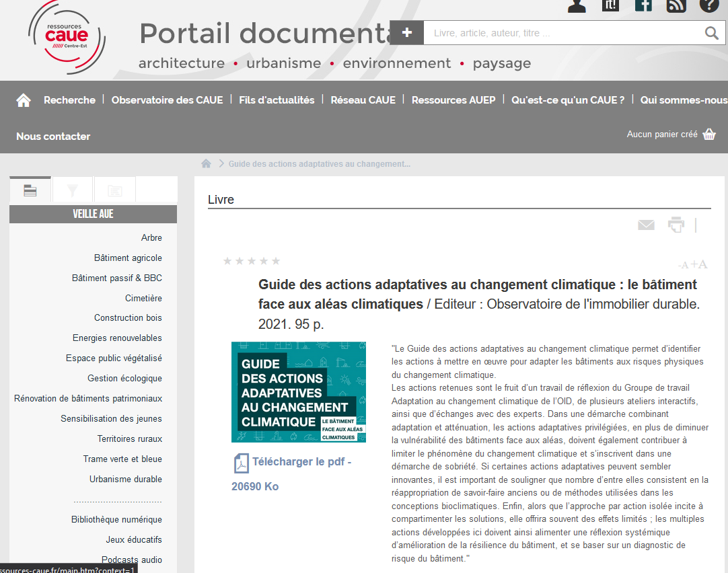Image resolution: width=728 pixels, height=573 pixels.
Task: Click the Livre section heading
Action: (221, 200)
